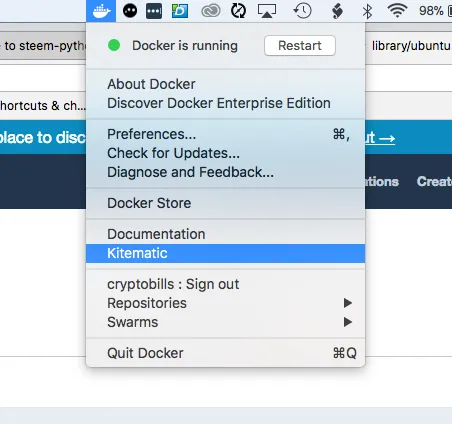Open the Wi-Fi menu bar icon

coord(397,11)
